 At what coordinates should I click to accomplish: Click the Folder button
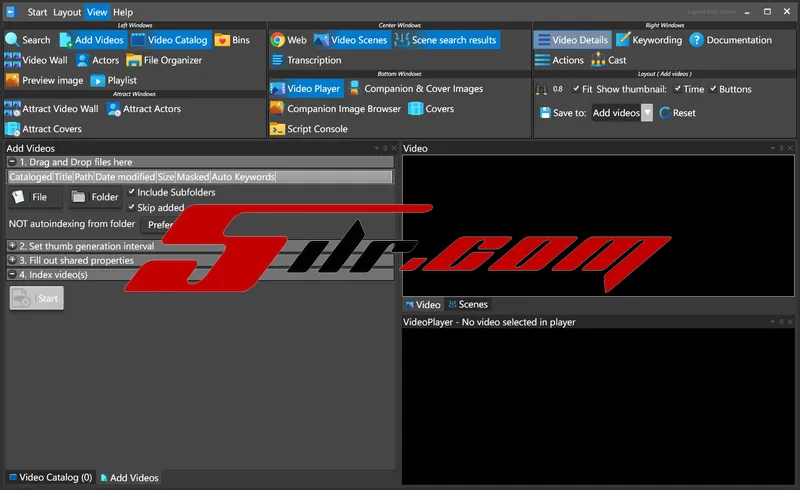pos(95,197)
